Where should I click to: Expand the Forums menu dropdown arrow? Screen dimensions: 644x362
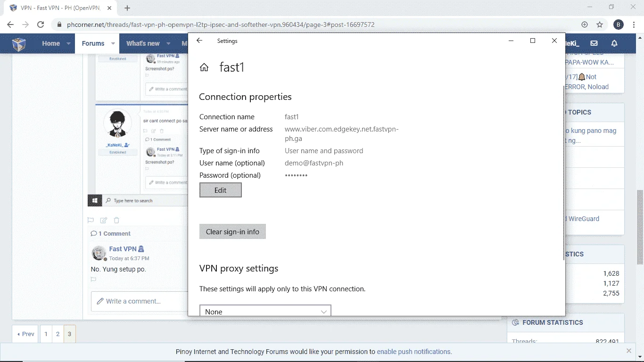[x=113, y=43]
